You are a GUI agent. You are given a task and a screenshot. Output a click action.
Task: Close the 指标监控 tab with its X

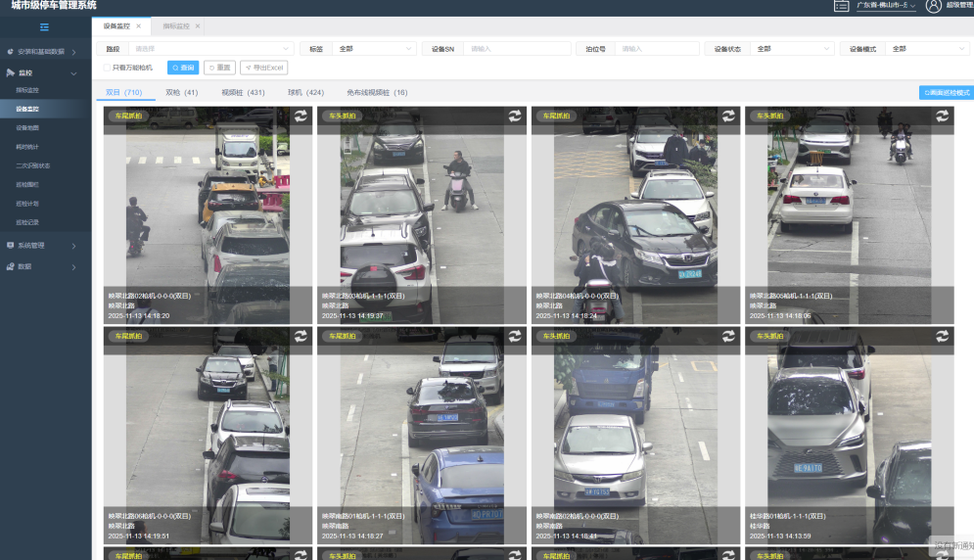(x=198, y=26)
